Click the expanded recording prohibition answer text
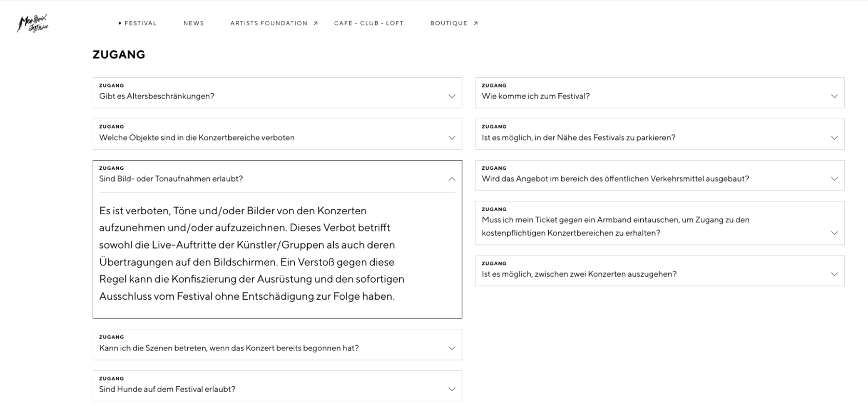 [x=252, y=254]
